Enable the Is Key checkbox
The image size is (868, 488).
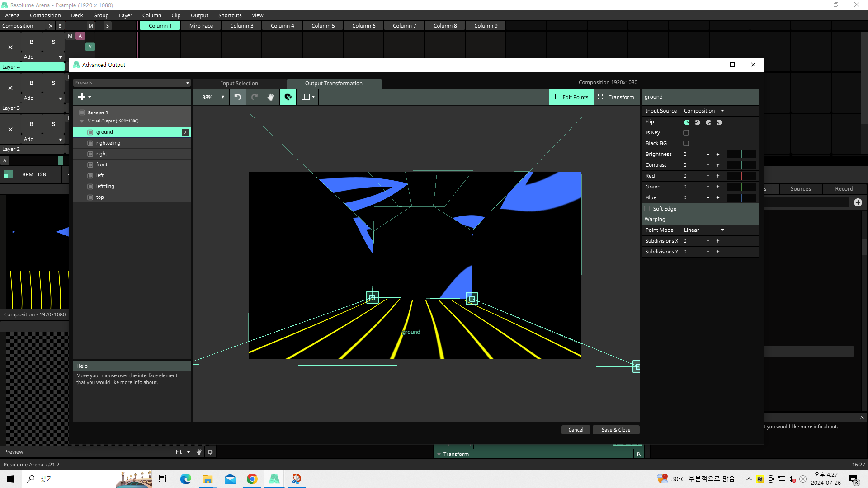pyautogui.click(x=686, y=133)
